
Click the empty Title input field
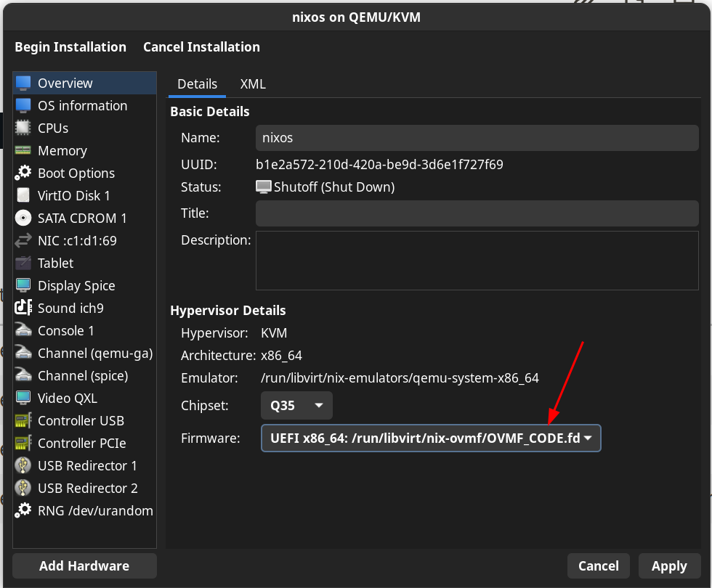pyautogui.click(x=477, y=213)
